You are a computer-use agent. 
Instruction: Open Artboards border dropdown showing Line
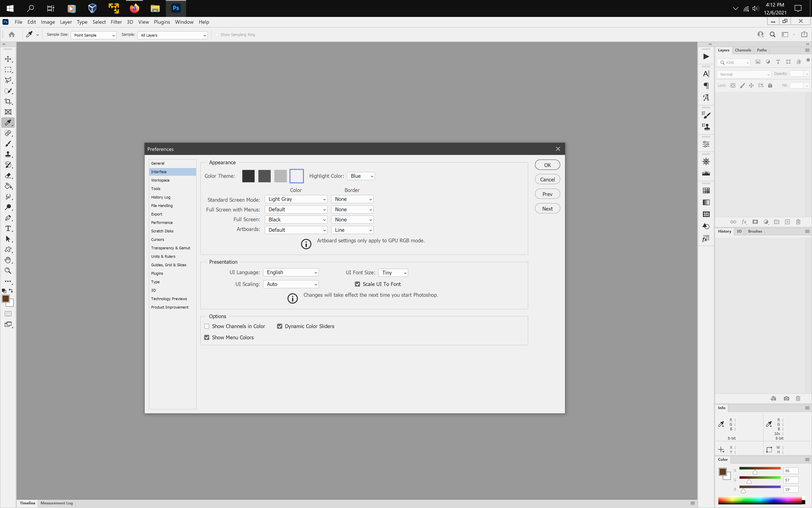[352, 230]
